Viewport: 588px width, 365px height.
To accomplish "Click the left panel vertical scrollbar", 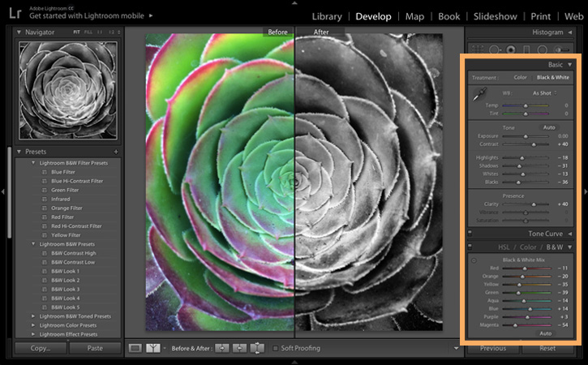I will 10,191.
